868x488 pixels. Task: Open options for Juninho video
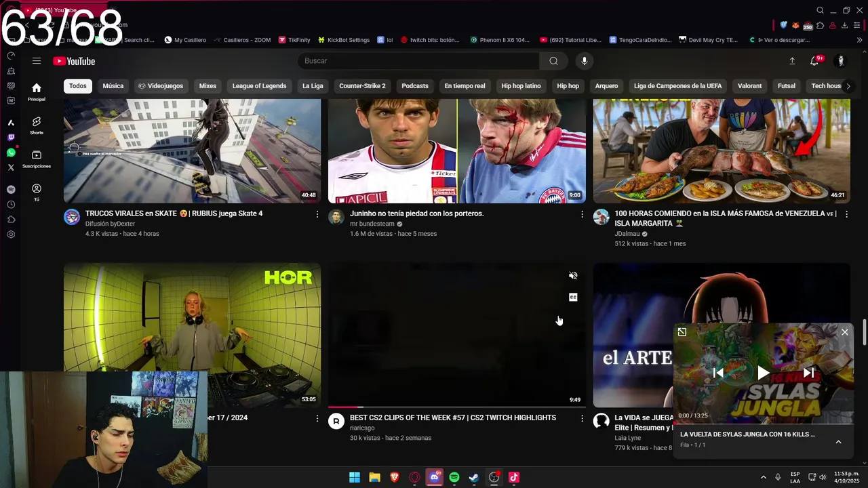click(x=582, y=214)
